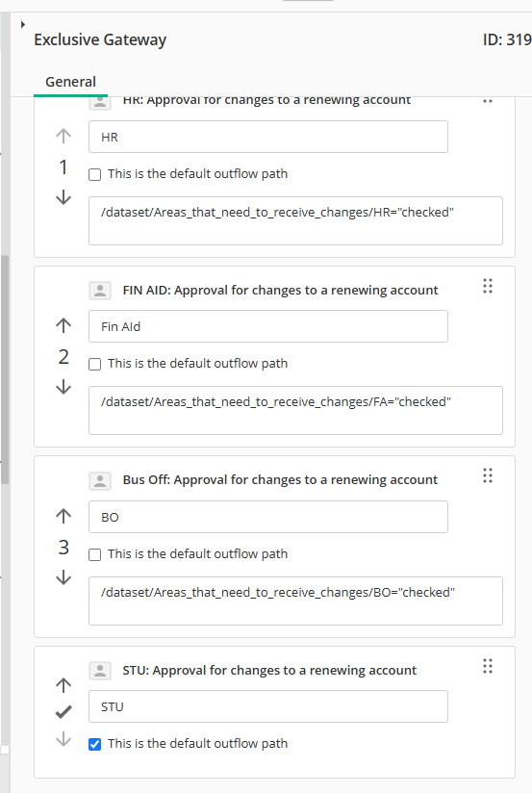Click the vertical scrollbar on left edge
The height and width of the screenshot is (793, 532).
5,370
